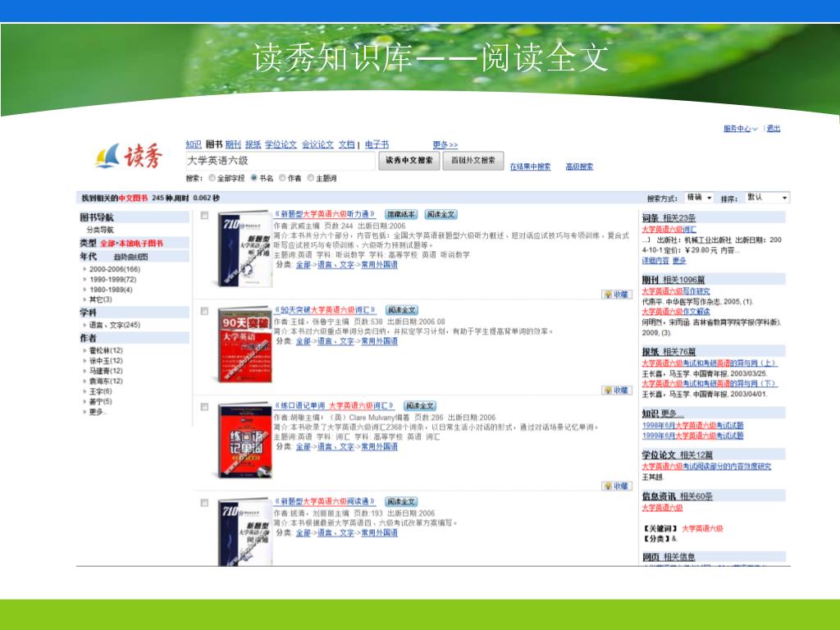Click 阅读全文 for 90天突破 book
The width and height of the screenshot is (840, 630).
click(401, 310)
